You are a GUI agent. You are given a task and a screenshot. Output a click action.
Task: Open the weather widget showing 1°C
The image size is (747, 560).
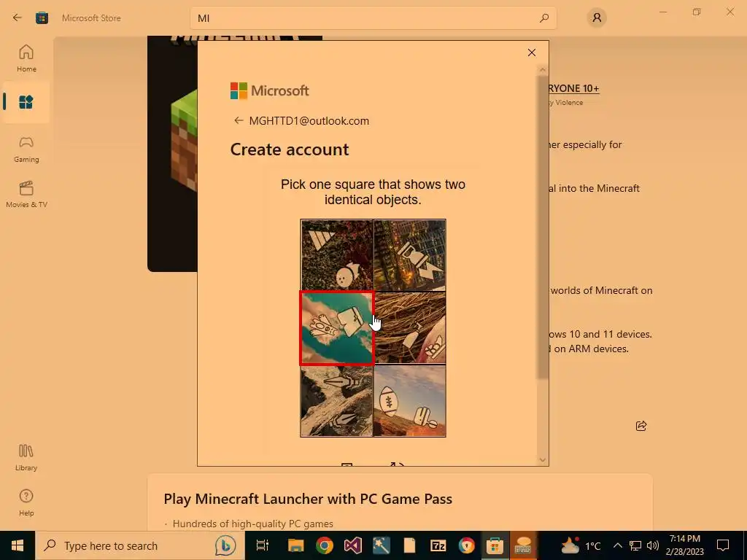pos(580,545)
